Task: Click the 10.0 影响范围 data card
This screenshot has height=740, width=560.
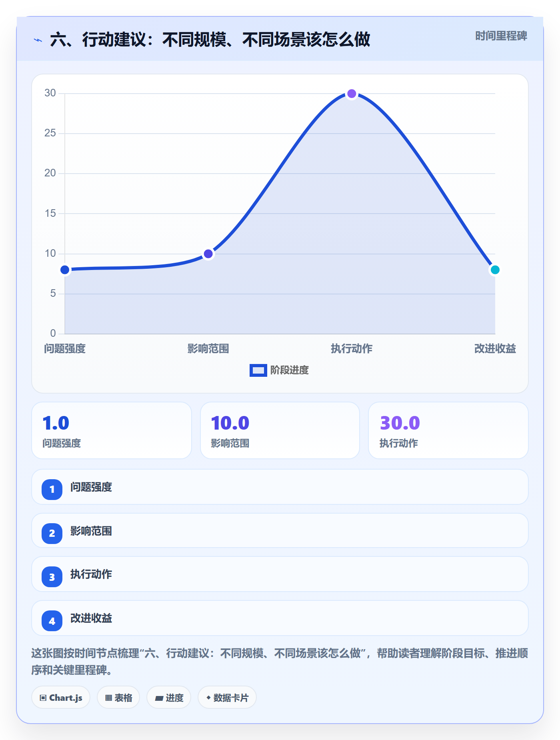Action: pos(280,430)
